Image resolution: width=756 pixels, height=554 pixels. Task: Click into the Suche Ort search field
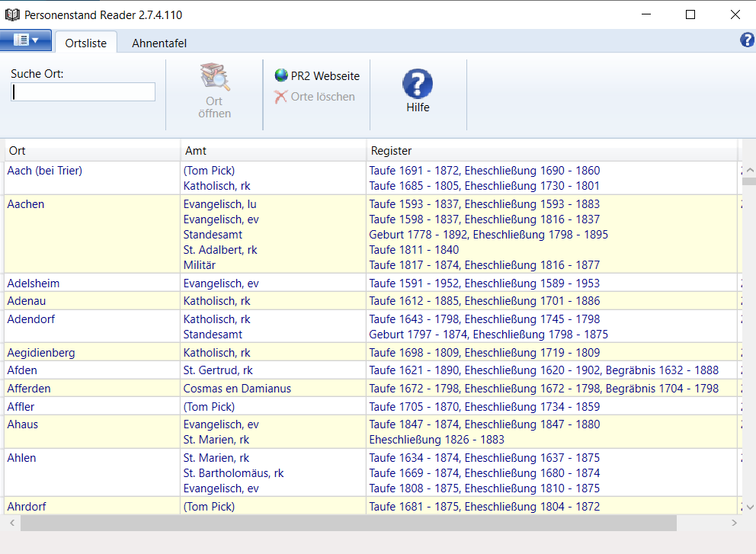[x=84, y=92]
